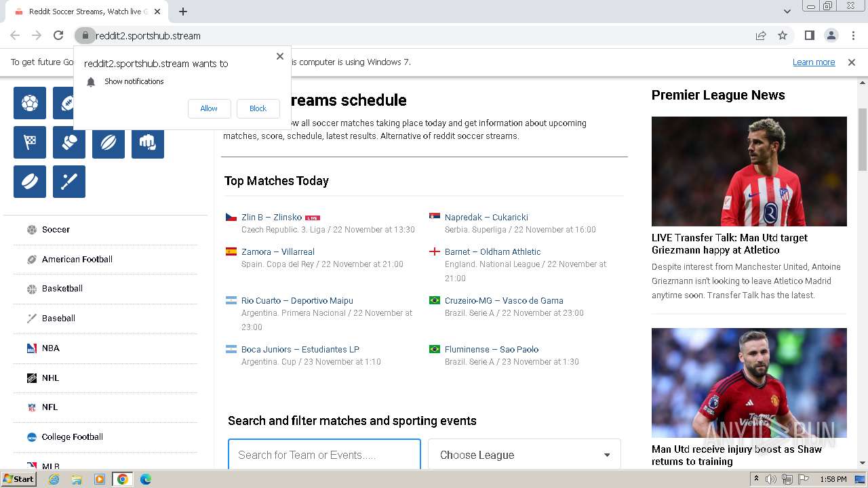868x488 pixels.
Task: View site information lock icon
Action: [85, 36]
